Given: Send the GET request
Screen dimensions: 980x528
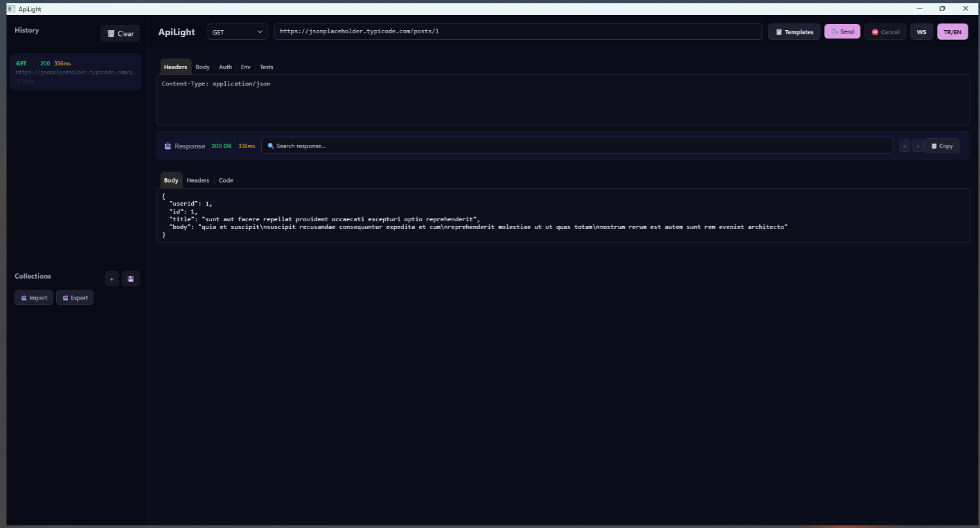Looking at the screenshot, I should click(842, 31).
